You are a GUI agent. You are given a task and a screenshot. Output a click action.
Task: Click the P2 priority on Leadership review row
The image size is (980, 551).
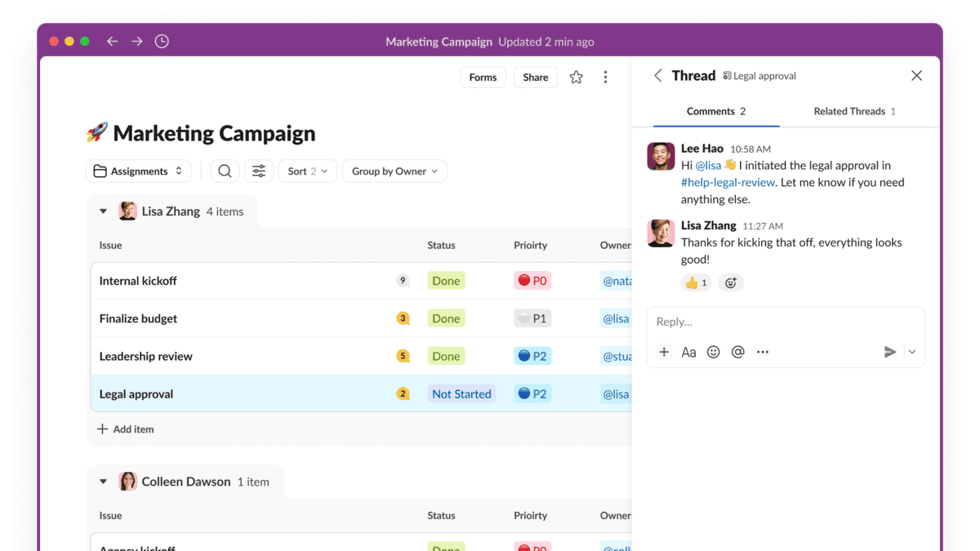(532, 356)
